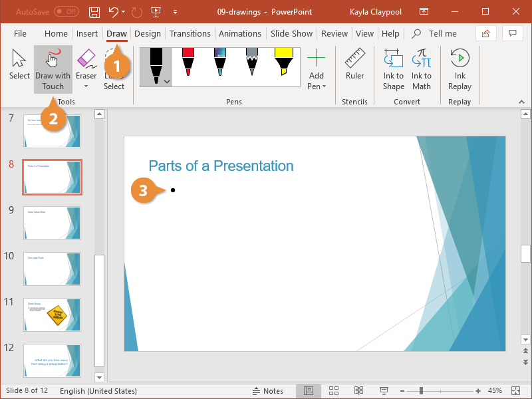Switch to the Insert tab
The width and height of the screenshot is (532, 399).
(x=87, y=34)
